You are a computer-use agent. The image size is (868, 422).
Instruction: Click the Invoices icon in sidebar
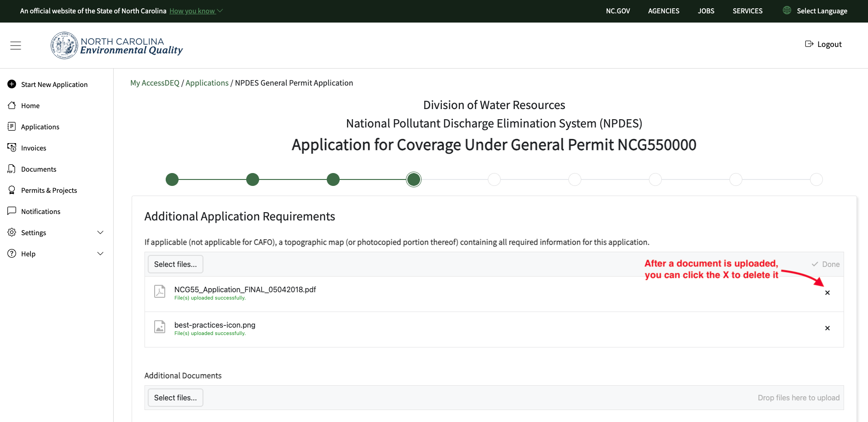(12, 148)
